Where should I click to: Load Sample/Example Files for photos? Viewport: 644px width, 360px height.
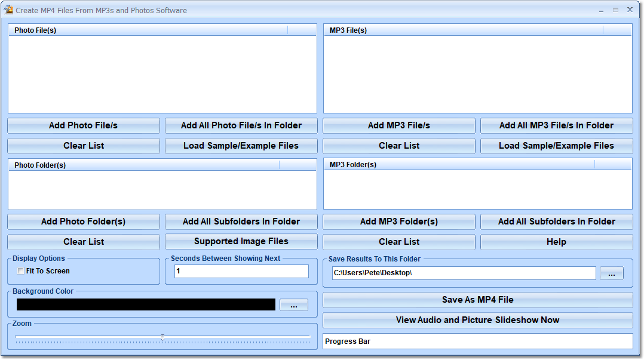pos(241,146)
